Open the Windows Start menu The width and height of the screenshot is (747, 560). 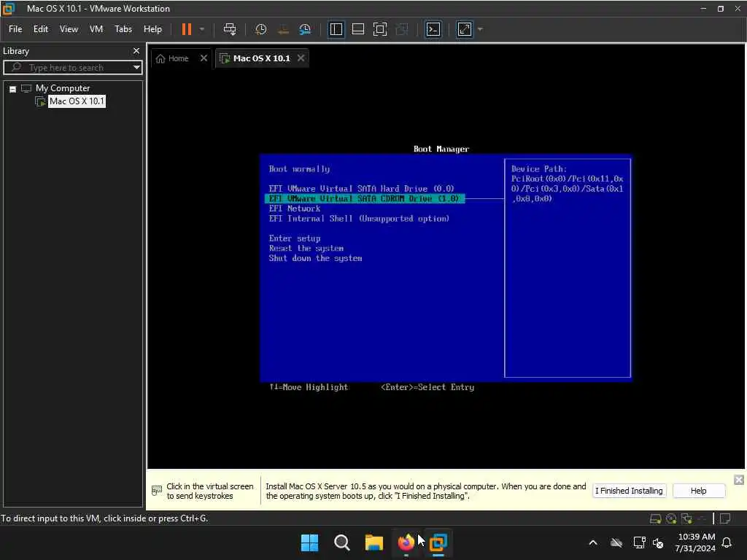click(309, 542)
